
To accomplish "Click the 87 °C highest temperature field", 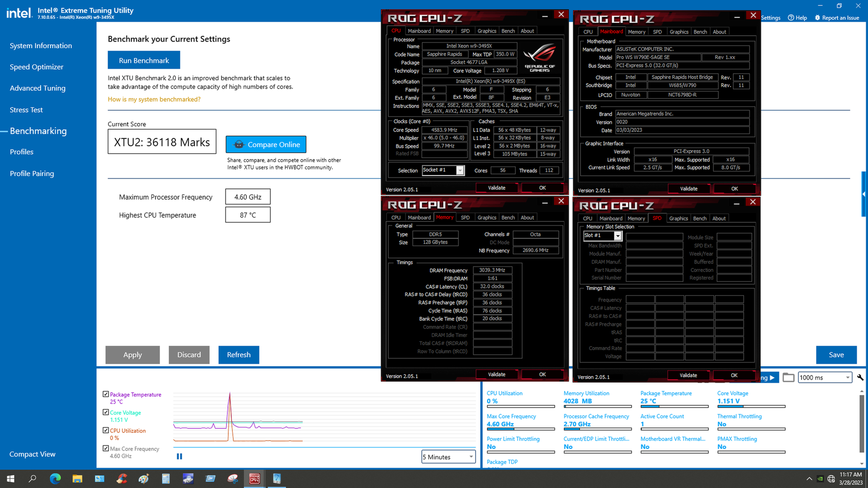I will 248,215.
